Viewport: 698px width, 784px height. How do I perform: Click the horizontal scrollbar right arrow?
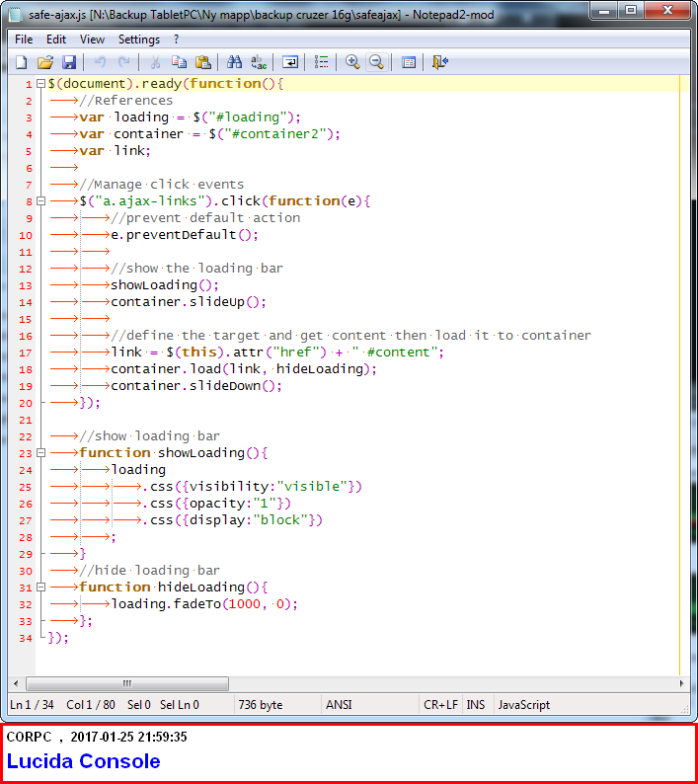[681, 683]
